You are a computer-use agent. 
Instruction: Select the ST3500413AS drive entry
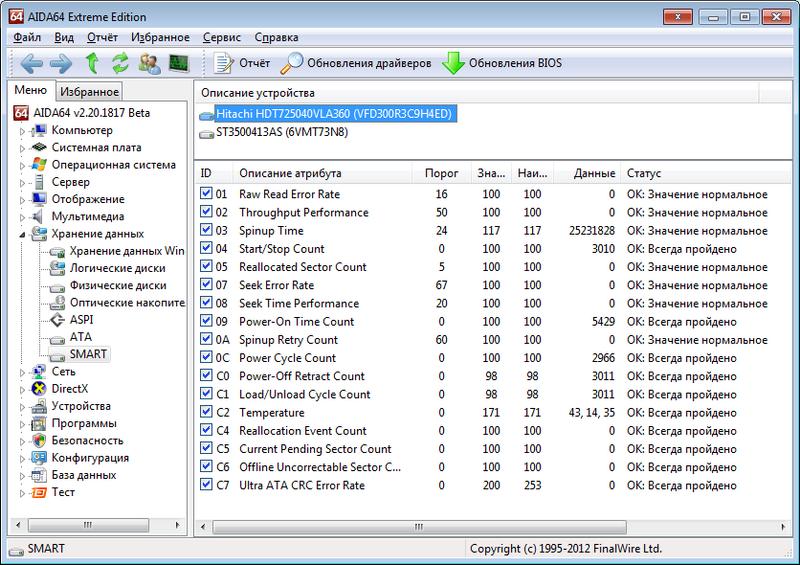(282, 132)
